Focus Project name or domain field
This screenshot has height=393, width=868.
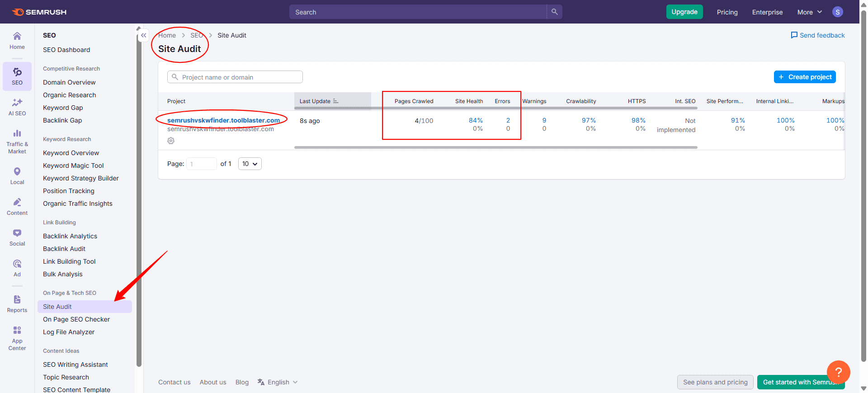(x=235, y=77)
